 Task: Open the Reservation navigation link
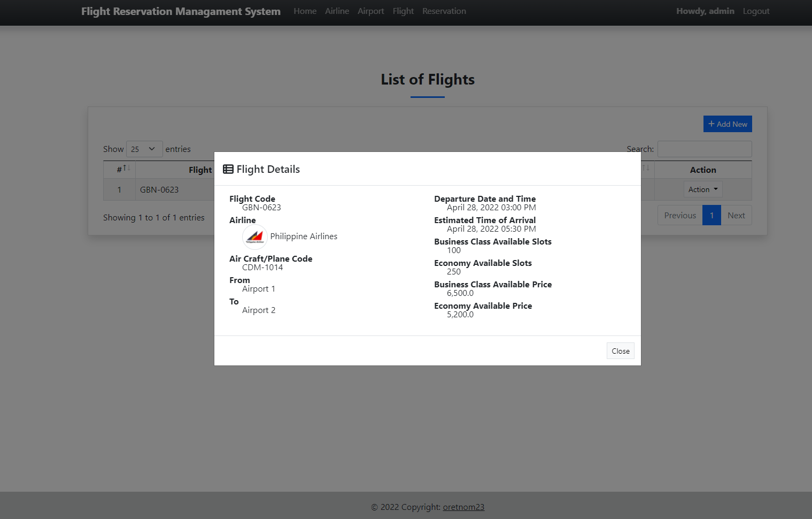click(x=444, y=11)
